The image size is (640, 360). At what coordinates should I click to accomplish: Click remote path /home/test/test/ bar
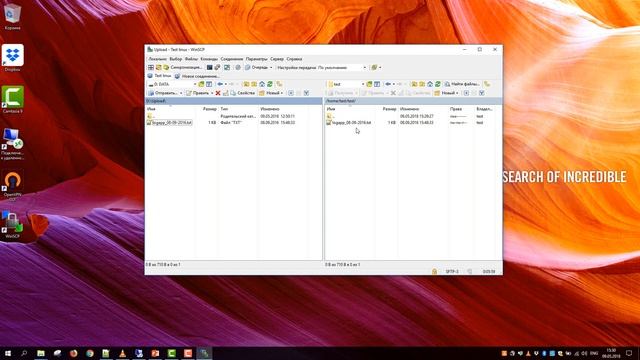click(x=413, y=101)
